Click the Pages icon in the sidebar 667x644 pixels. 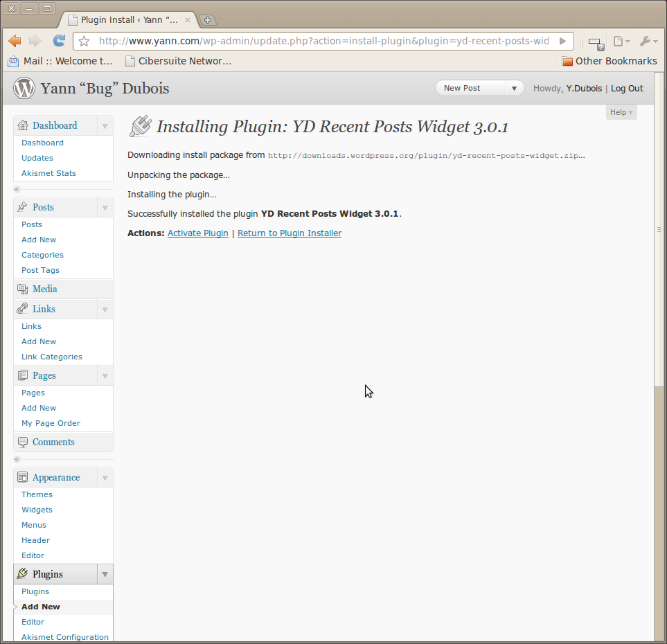click(x=23, y=375)
